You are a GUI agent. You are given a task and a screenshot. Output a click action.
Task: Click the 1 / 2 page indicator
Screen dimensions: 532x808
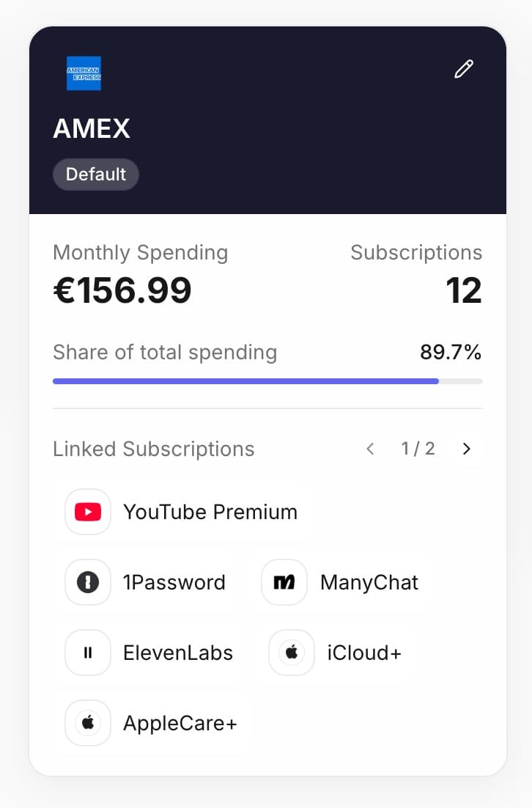pos(418,449)
